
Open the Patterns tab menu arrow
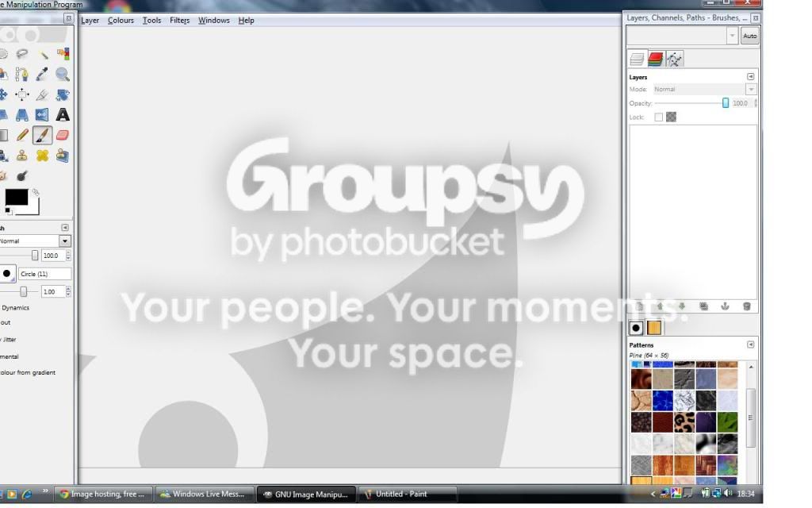click(x=750, y=344)
